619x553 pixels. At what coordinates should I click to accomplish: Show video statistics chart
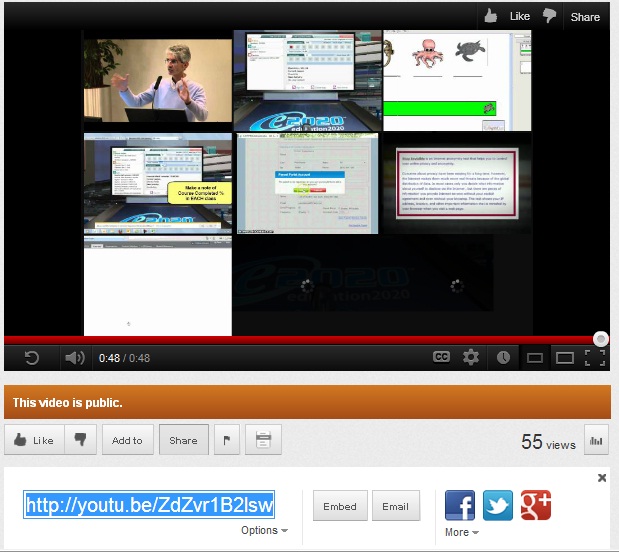[595, 440]
